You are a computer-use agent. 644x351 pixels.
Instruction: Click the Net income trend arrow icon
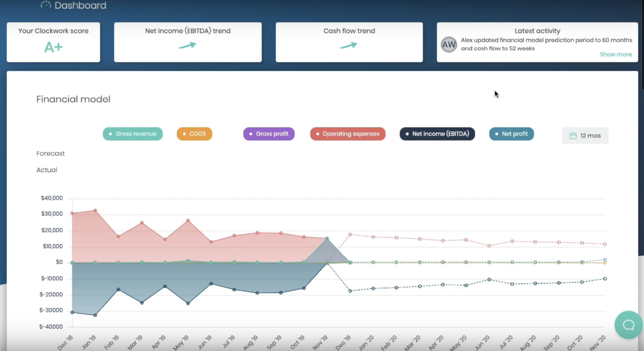click(187, 45)
